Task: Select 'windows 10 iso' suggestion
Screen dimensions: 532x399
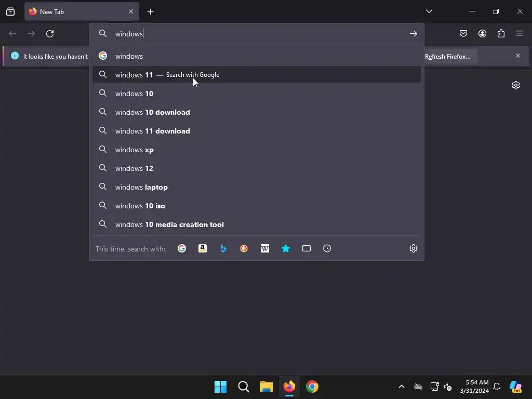Action: (257, 206)
